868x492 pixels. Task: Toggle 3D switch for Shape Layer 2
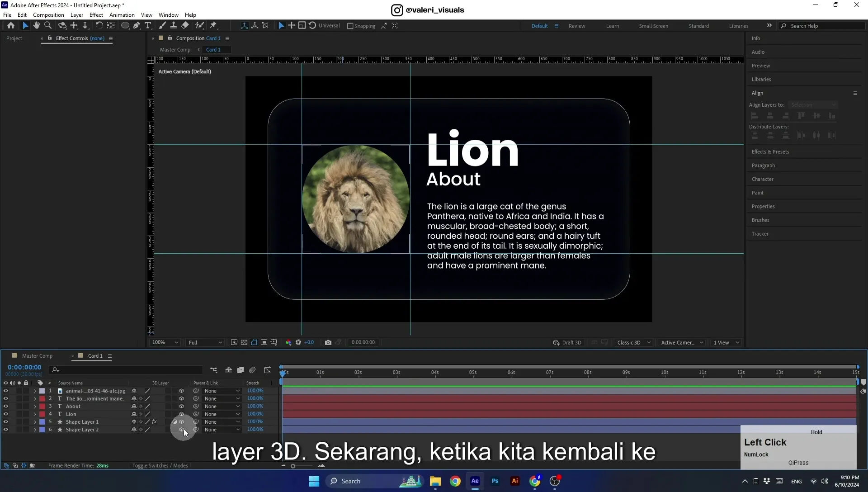[x=182, y=430]
